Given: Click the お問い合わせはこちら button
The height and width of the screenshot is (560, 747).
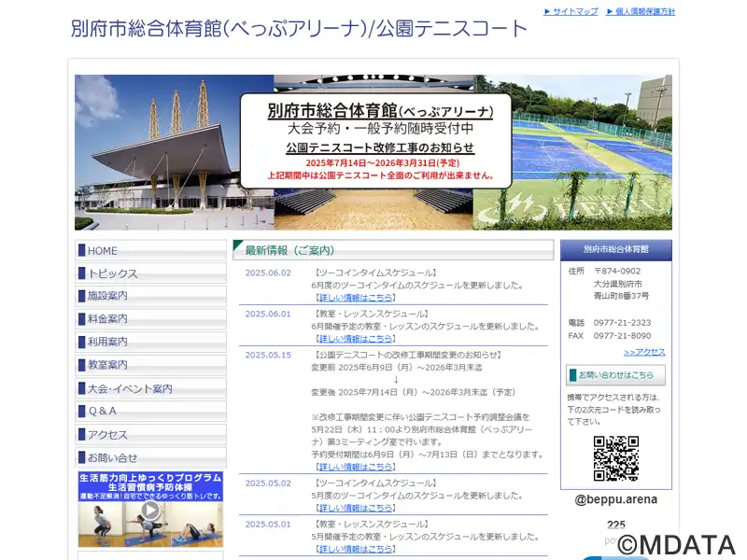Looking at the screenshot, I should (x=615, y=375).
